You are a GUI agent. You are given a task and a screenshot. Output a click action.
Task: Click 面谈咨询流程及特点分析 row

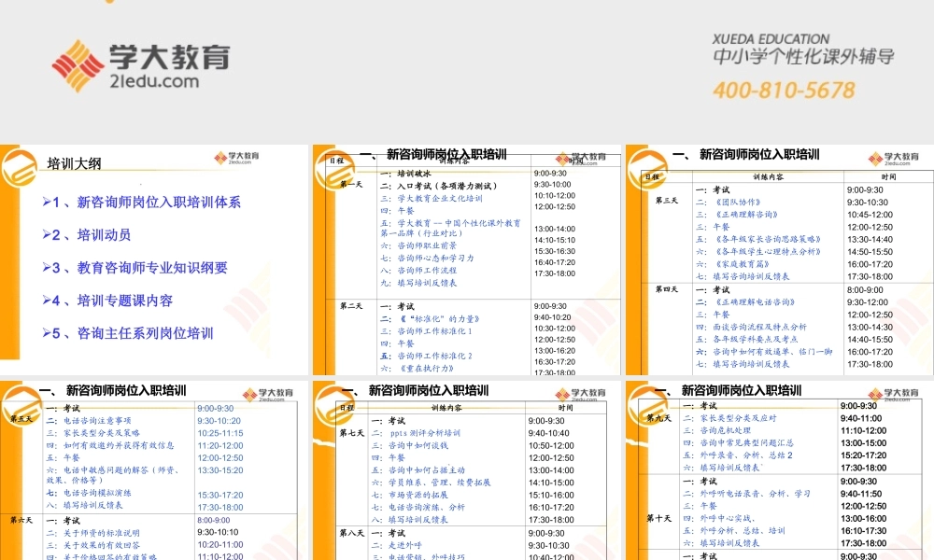[751, 328]
